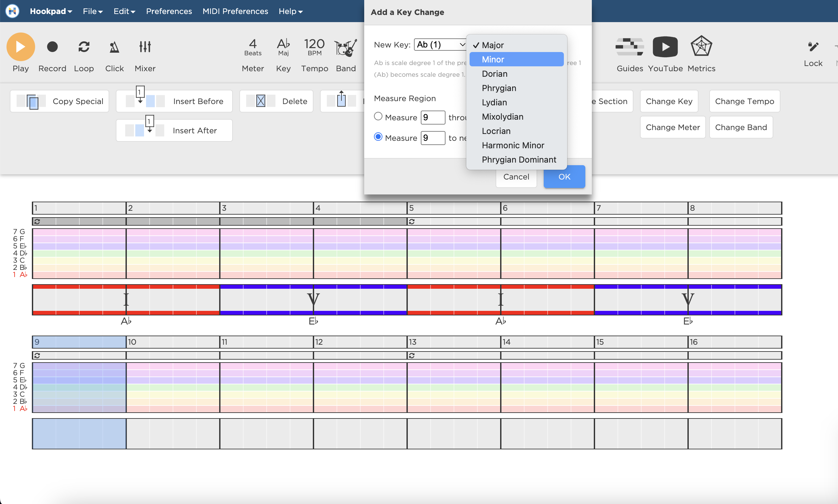Click the V chord (Eb) in measures 7-8

point(688,299)
